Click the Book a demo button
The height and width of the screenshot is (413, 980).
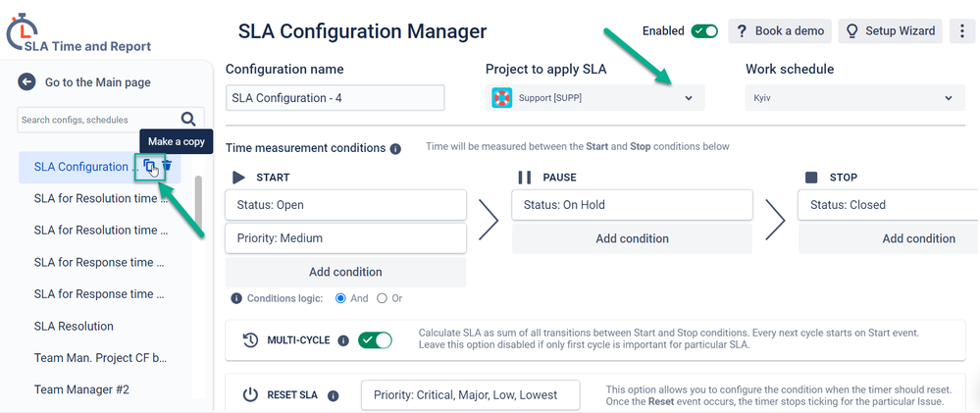(x=779, y=30)
